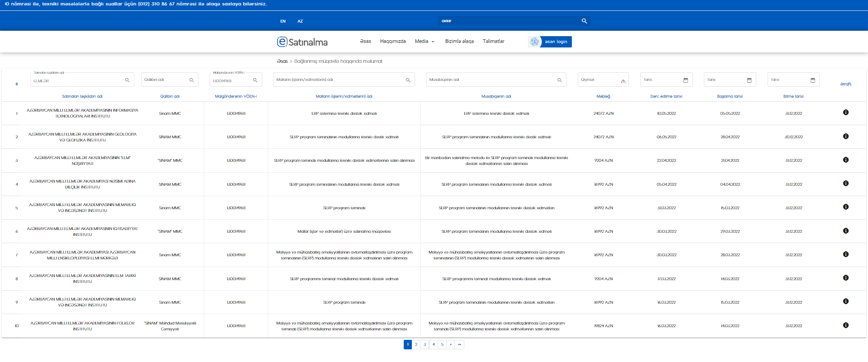Click the Dərc edilmə tarixi column header
868x362 pixels.
pos(666,96)
